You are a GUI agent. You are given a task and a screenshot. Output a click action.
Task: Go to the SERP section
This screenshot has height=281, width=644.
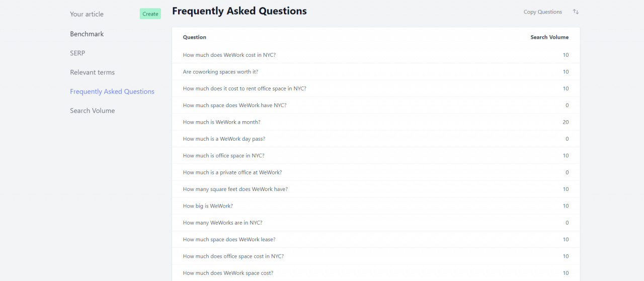coord(77,53)
